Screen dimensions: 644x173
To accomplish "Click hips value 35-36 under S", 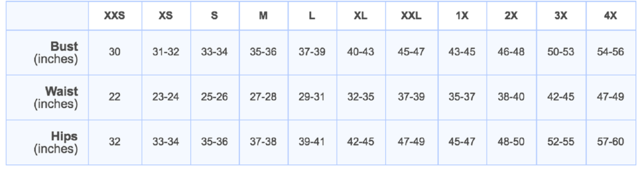I will click(x=214, y=142).
